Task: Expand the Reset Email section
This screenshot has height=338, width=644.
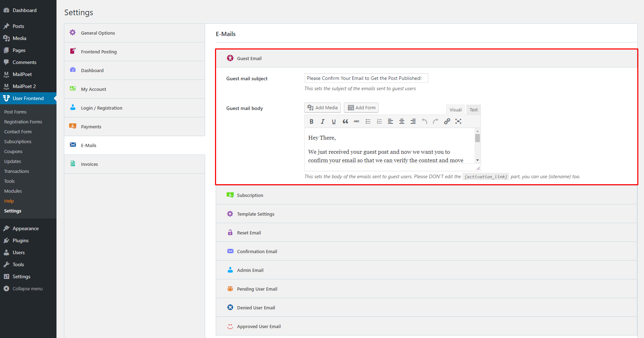Action: pos(427,233)
